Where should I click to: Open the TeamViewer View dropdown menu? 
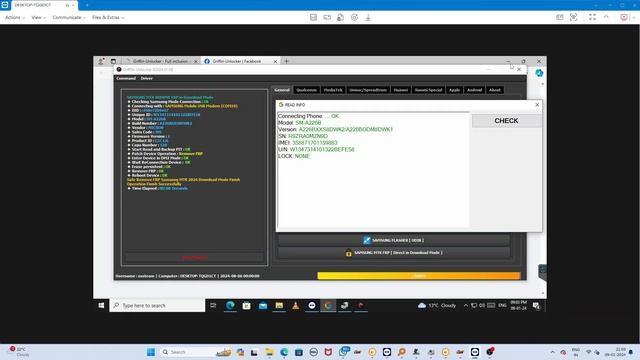pos(38,18)
